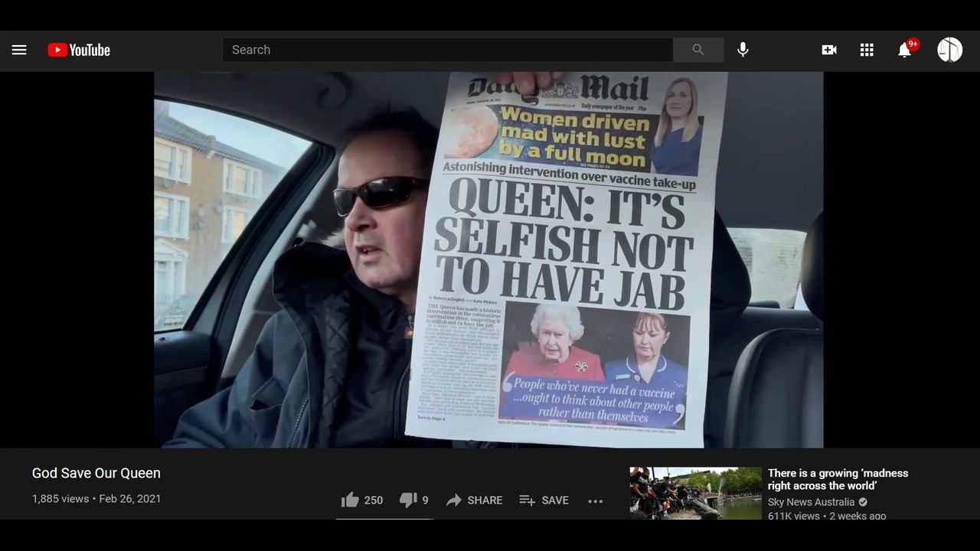Start voice search with microphone icon
The image size is (980, 551).
point(743,50)
